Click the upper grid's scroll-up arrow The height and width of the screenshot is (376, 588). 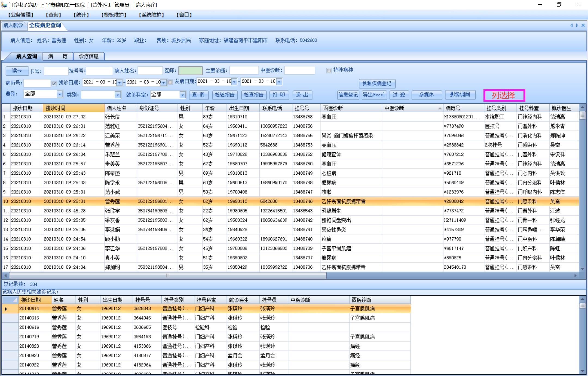click(582, 107)
